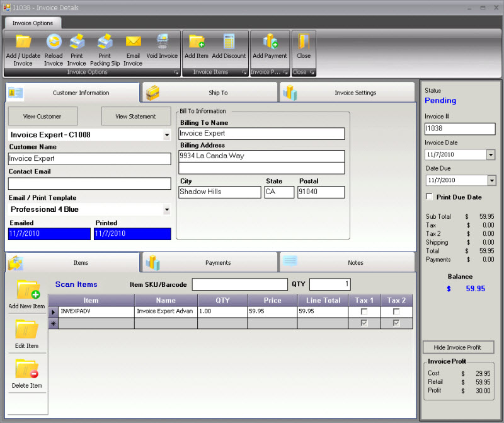The image size is (504, 423).
Task: Toggle the Print Due Date checkbox
Action: click(429, 197)
